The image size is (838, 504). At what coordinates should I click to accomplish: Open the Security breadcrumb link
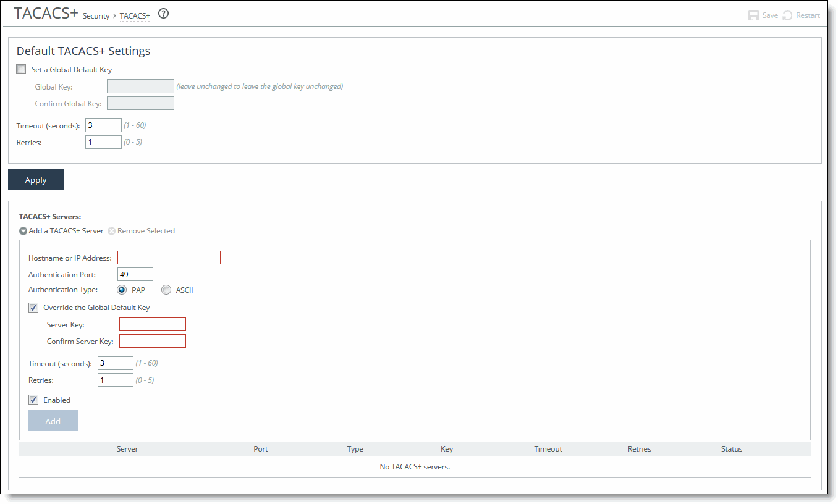(96, 15)
